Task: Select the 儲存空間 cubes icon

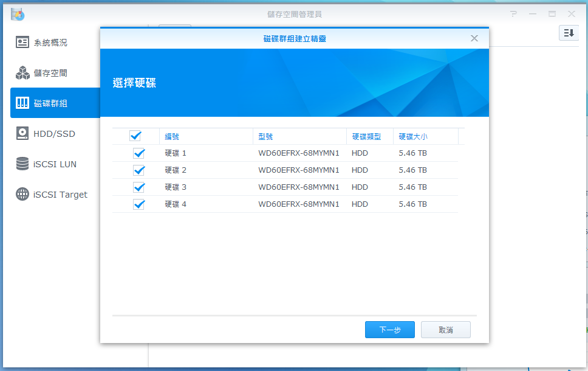Action: [x=22, y=73]
